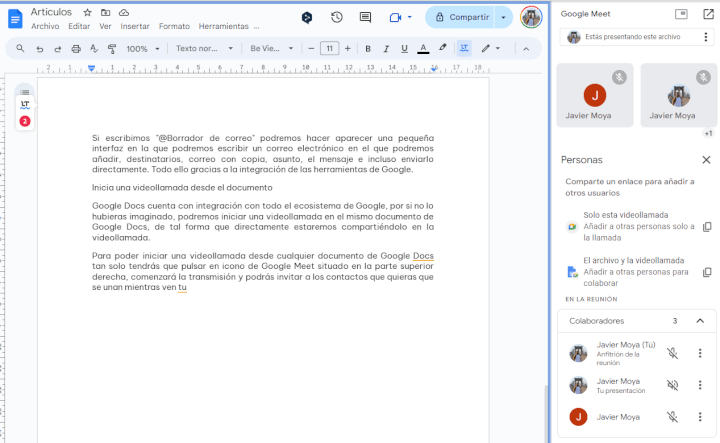This screenshot has height=443, width=720.
Task: Open options for Javier Moya with J avatar
Action: pos(700,417)
